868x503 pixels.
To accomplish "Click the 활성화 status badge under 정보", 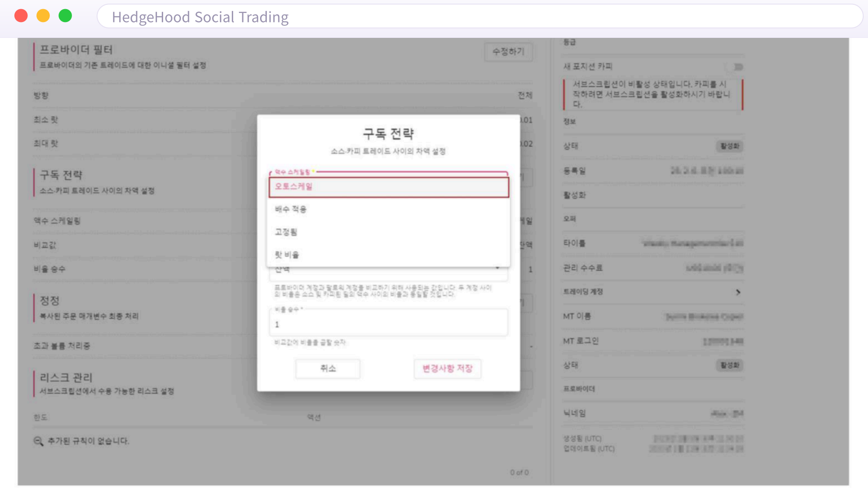I will (x=730, y=146).
